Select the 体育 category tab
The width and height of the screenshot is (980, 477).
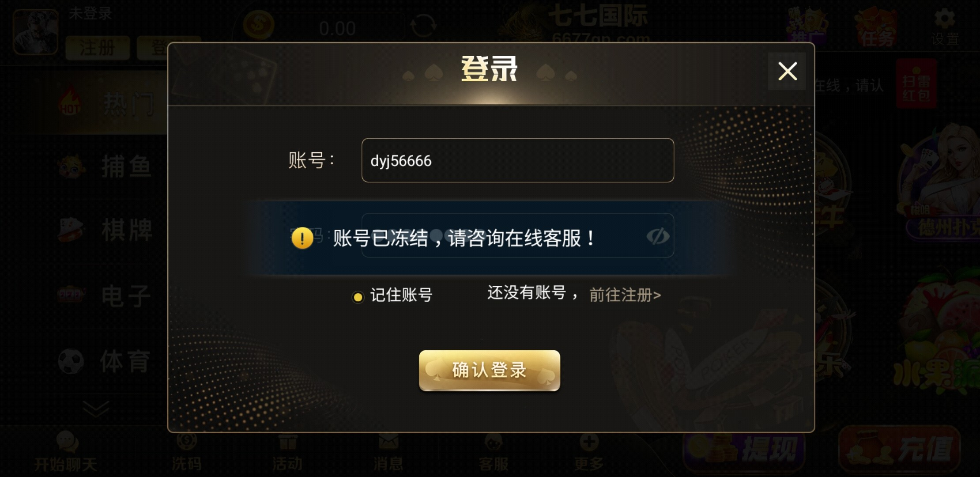[x=105, y=362]
